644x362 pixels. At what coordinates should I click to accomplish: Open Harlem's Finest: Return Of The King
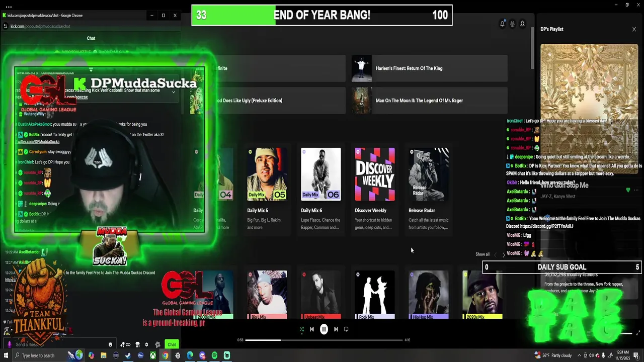(430, 68)
